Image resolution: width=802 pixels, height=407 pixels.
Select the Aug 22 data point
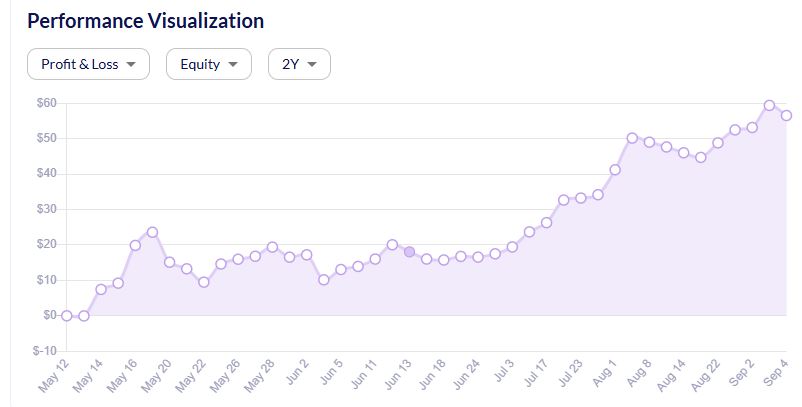(x=718, y=143)
